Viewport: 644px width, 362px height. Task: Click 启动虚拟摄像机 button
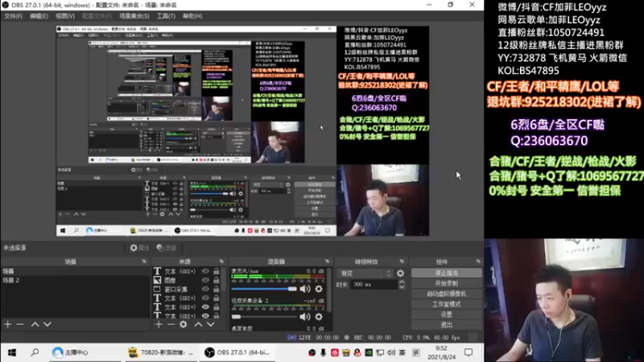point(447,294)
